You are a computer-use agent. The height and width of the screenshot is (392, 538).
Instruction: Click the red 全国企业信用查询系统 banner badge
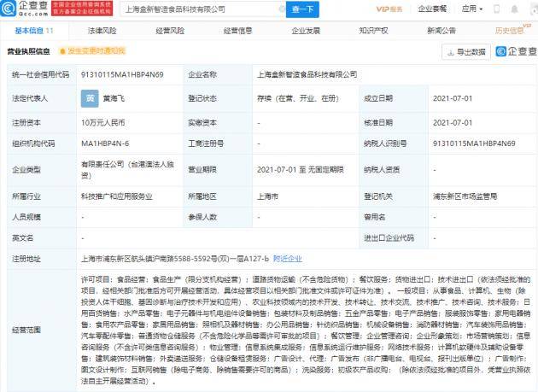point(82,9)
